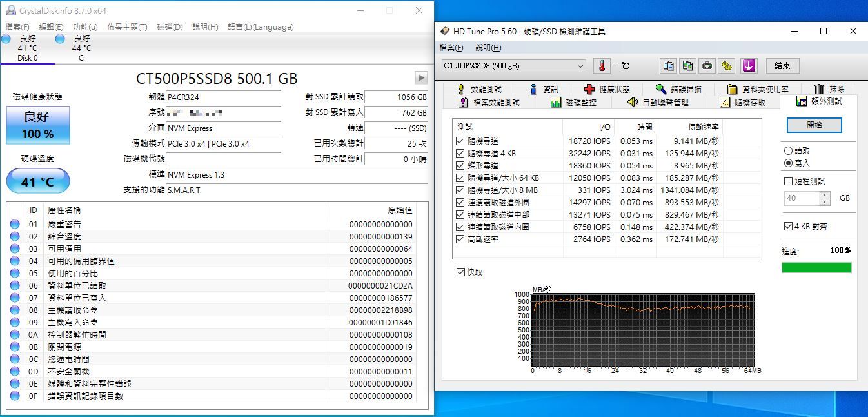Select the C: drive status orb
The width and height of the screenshot is (868, 417).
click(61, 40)
